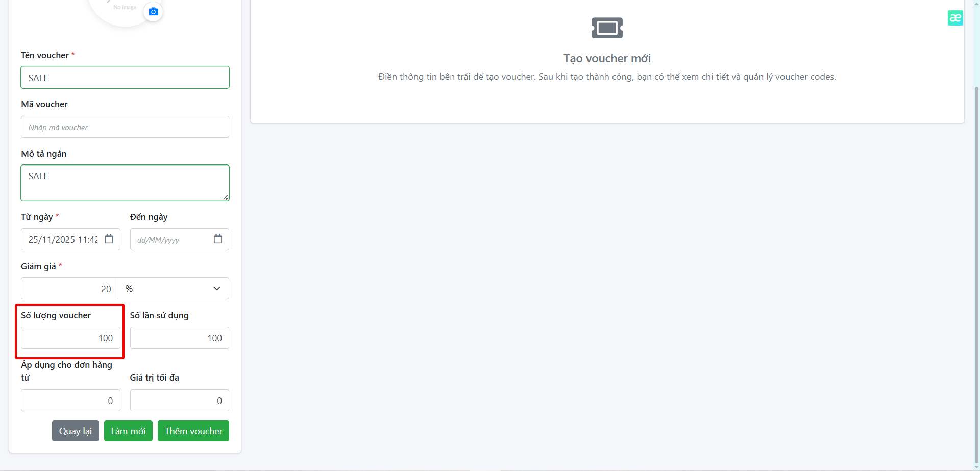
Task: Open calendar picker for Đến ngày
Action: click(218, 239)
